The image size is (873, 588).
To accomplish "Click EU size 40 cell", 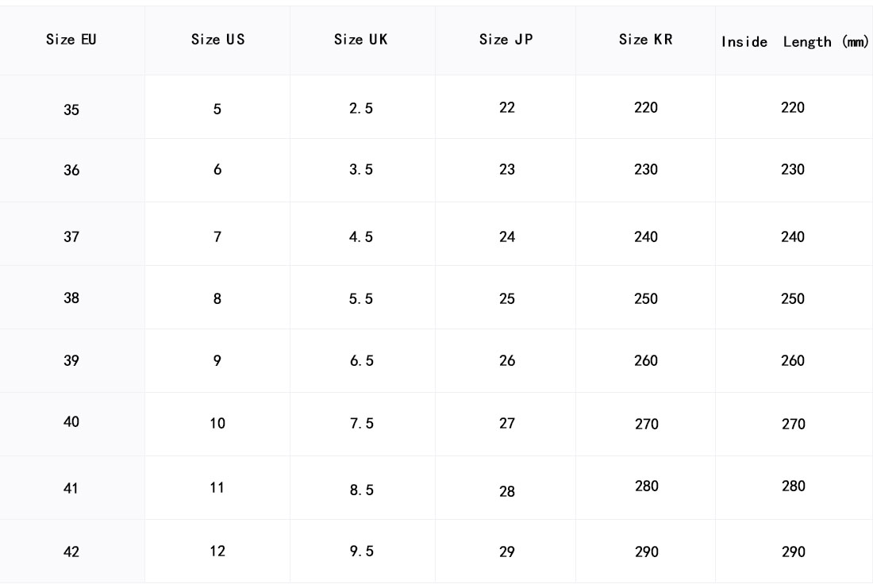I will coord(71,421).
